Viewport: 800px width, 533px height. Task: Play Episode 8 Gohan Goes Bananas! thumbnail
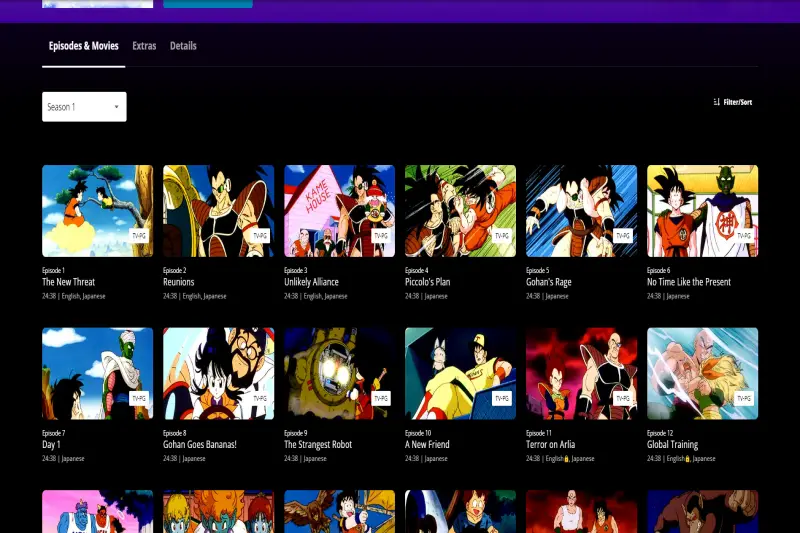[x=218, y=373]
